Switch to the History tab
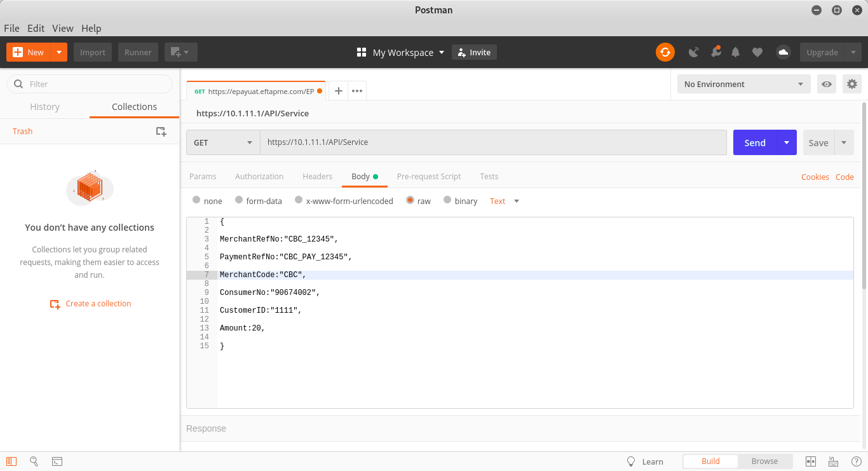This screenshot has height=471, width=868. pos(45,107)
